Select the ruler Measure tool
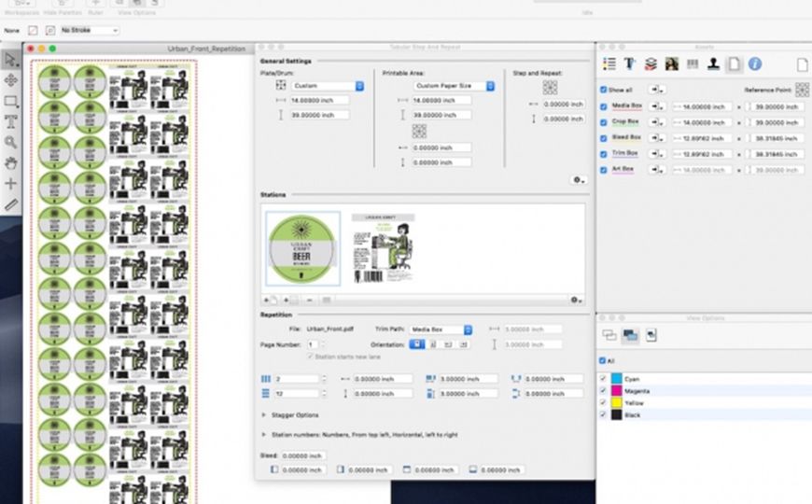The image size is (812, 504). pos(10,204)
